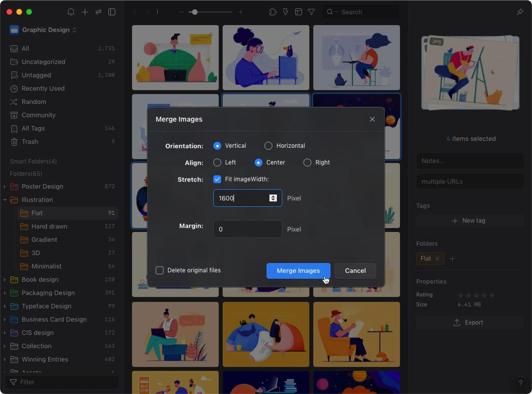Click the Smart Folders(4) heading

coord(33,162)
